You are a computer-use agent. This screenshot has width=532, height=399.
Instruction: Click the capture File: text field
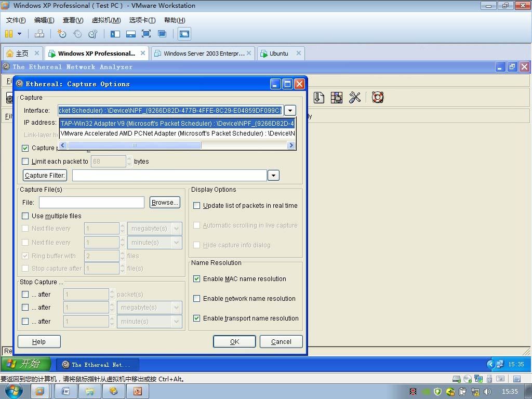click(x=91, y=203)
